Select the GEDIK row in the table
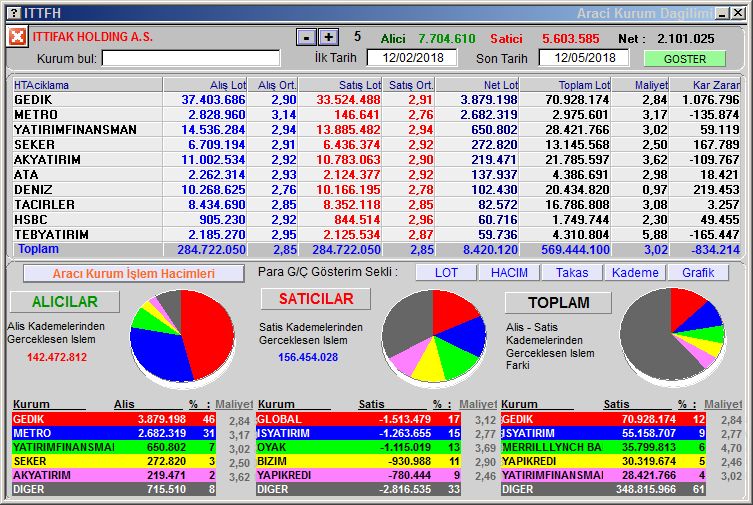The height and width of the screenshot is (505, 753). pyautogui.click(x=376, y=100)
